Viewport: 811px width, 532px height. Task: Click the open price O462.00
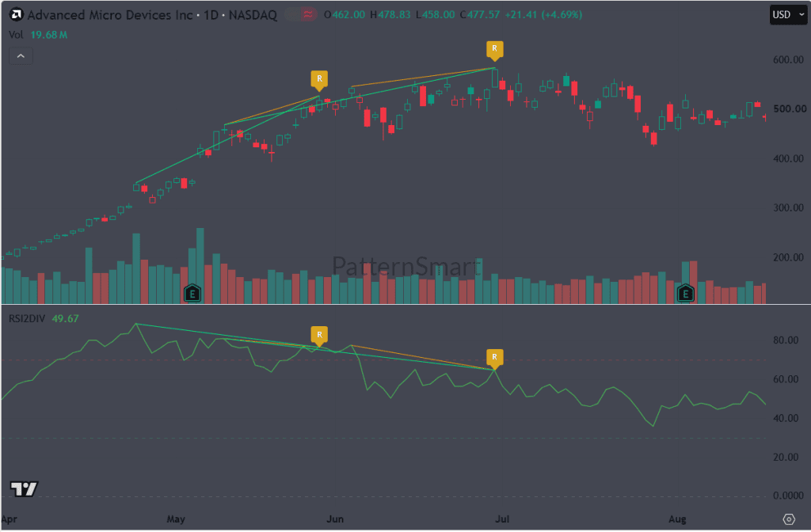click(x=345, y=14)
